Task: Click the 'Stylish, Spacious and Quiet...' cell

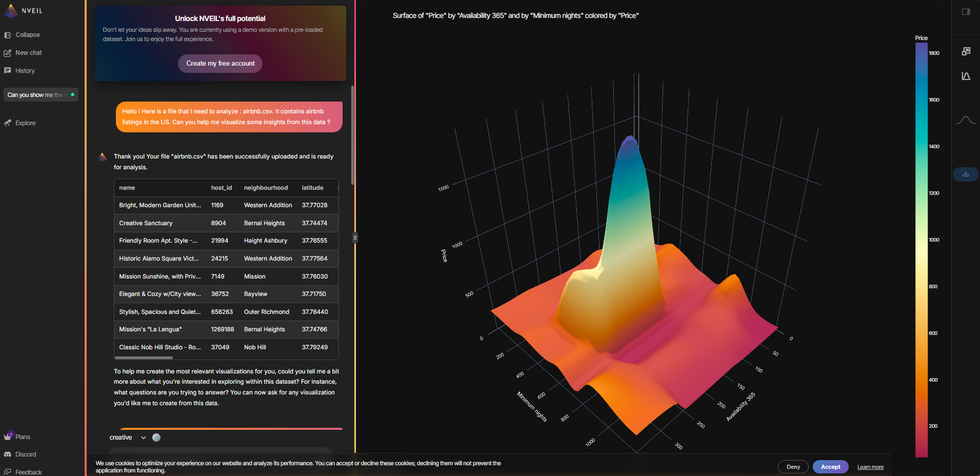Action: 160,312
